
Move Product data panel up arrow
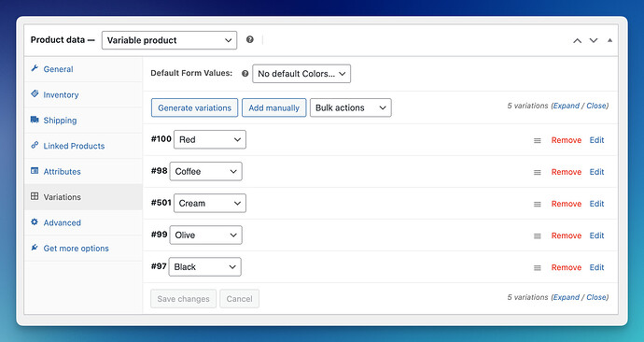[x=577, y=40]
